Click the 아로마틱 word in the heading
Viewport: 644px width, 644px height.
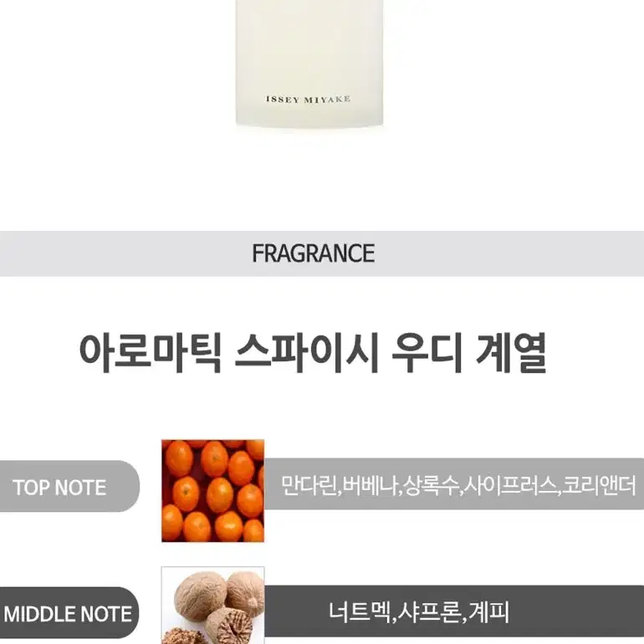coord(151,353)
